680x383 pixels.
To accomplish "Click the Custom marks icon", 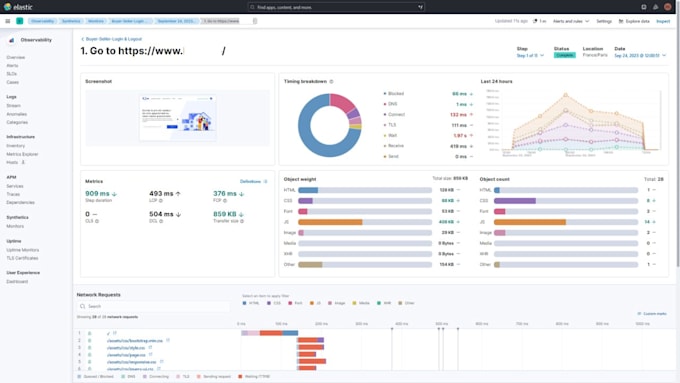I will click(639, 314).
